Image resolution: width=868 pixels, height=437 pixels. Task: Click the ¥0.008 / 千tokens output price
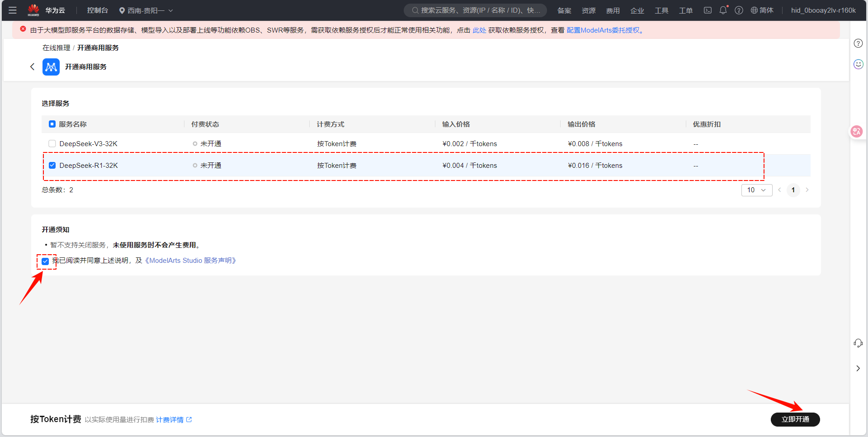pyautogui.click(x=595, y=143)
